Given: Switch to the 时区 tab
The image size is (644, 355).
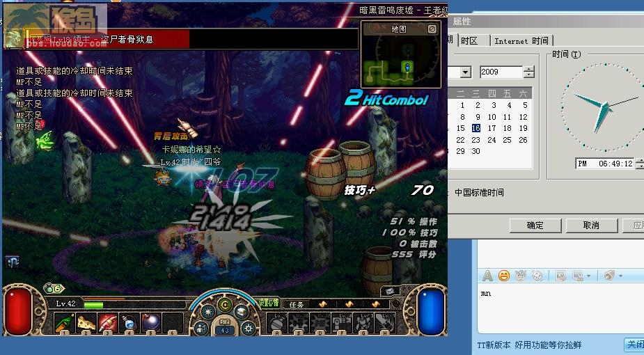Looking at the screenshot, I should pos(469,40).
